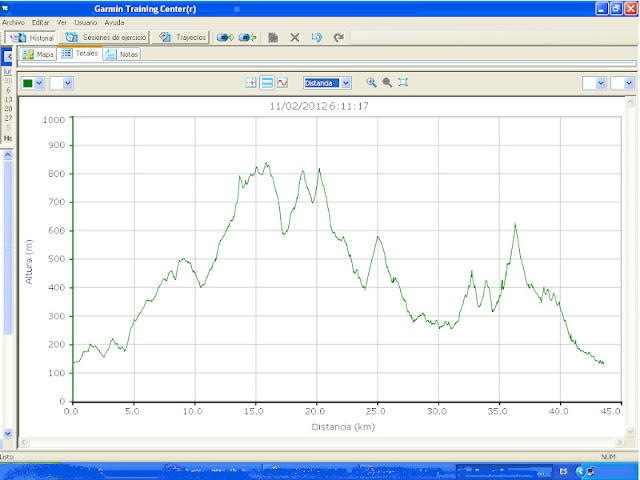640x480 pixels.
Task: Click the delete X toolbar icon
Action: (x=295, y=38)
